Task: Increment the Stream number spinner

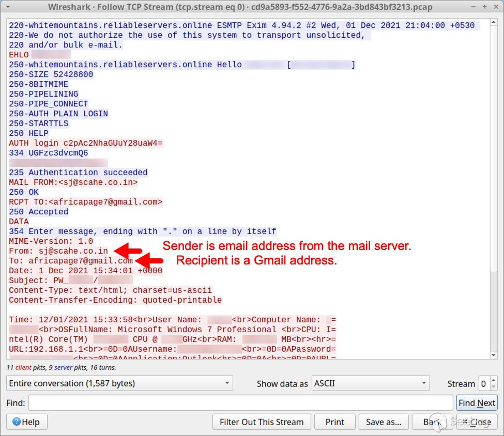Action: [494, 380]
